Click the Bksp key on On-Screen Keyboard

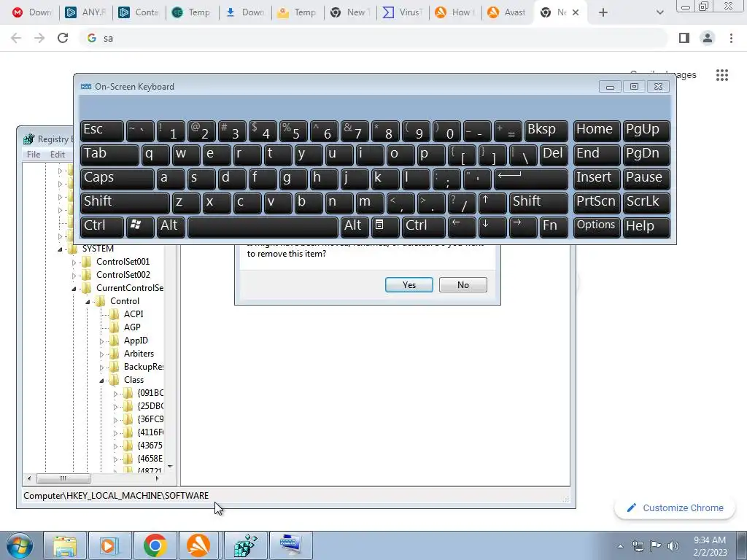(x=546, y=131)
